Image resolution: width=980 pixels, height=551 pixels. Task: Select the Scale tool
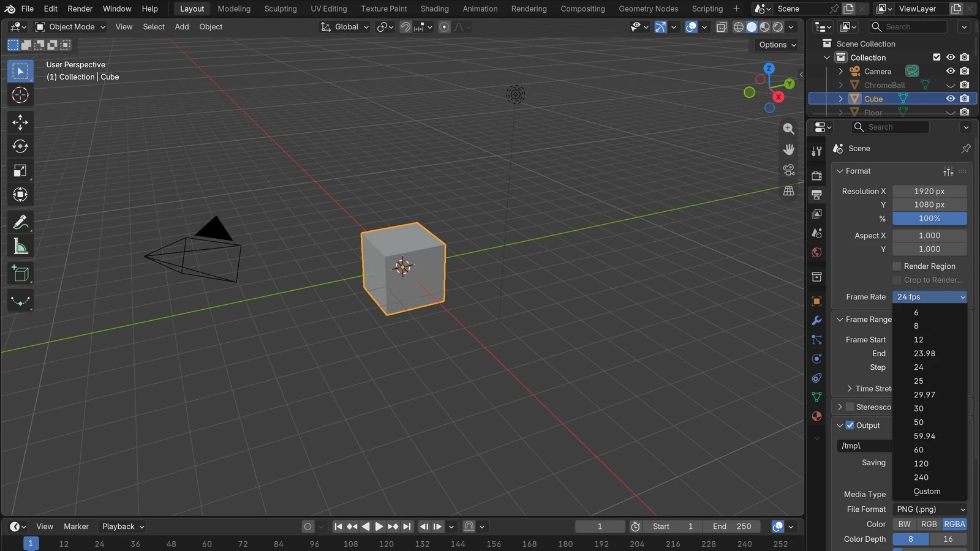coord(20,171)
